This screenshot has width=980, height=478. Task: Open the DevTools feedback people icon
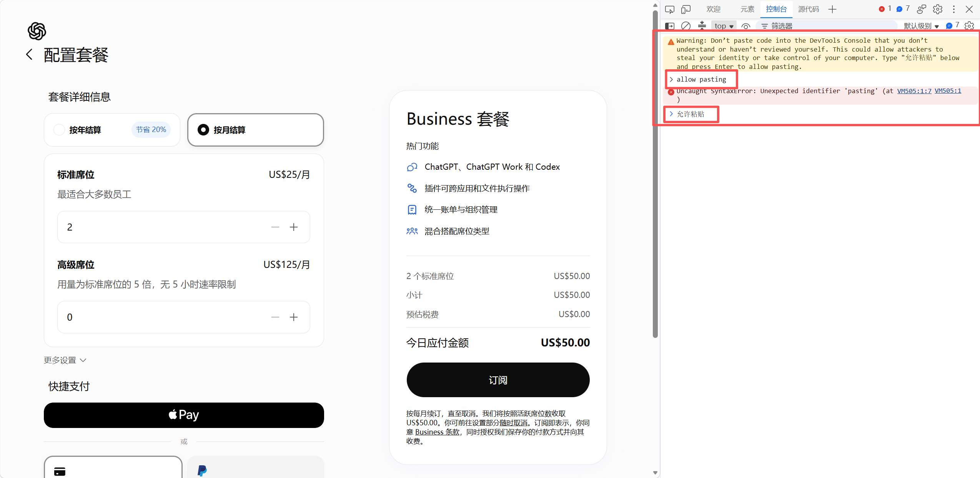(922, 9)
